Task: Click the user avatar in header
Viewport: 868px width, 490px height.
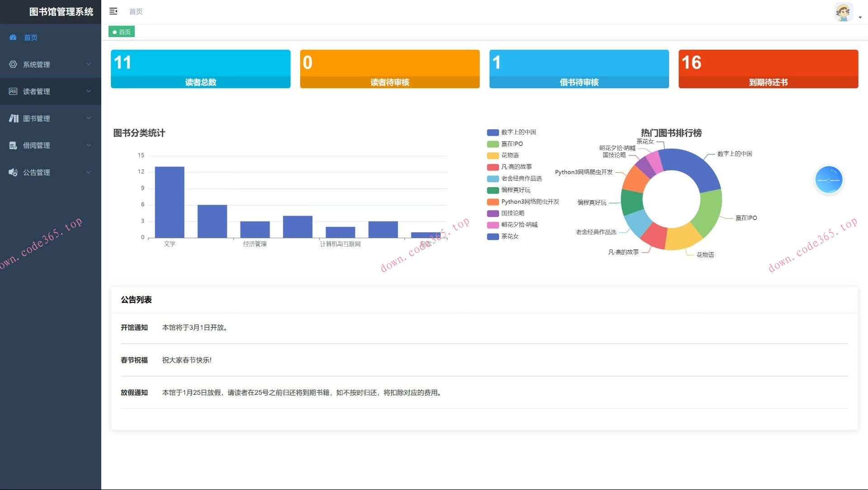Action: point(843,12)
